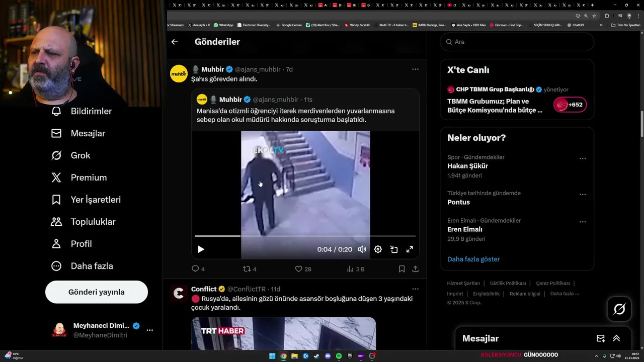
Task: Click the Ara search field
Action: point(517,42)
